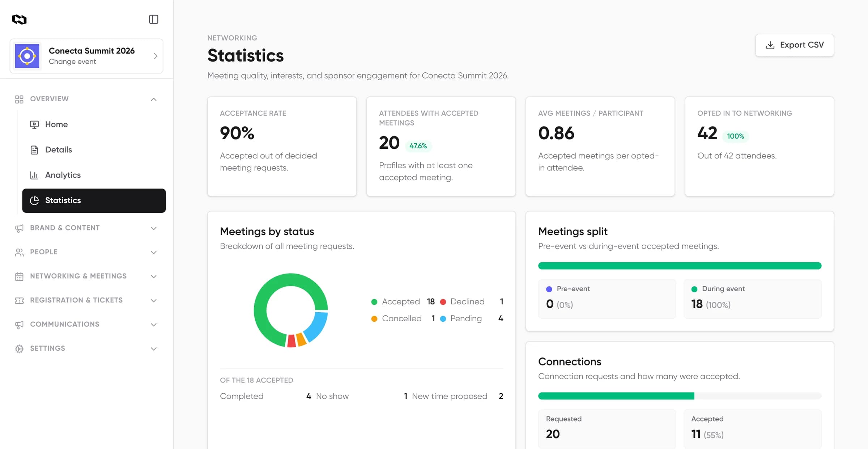Click the Communications megaphone icon
The height and width of the screenshot is (449, 868).
pos(19,325)
